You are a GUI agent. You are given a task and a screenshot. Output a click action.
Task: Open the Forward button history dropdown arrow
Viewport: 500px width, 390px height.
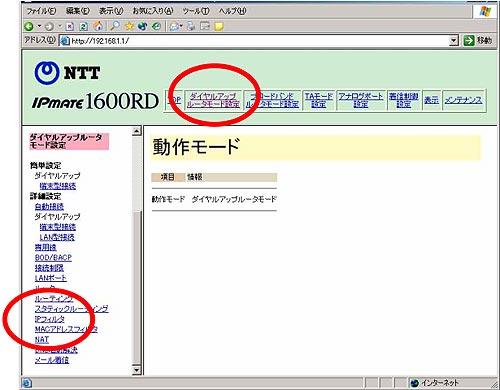60,26
